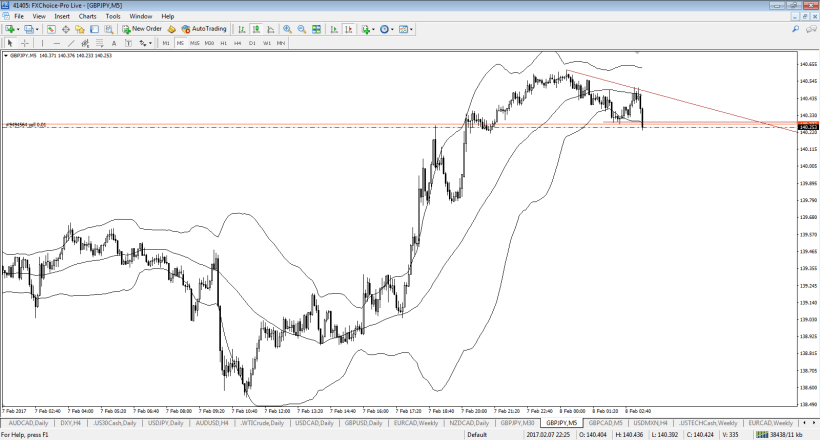
Task: Click connection status 38438/11 kb
Action: 781,435
